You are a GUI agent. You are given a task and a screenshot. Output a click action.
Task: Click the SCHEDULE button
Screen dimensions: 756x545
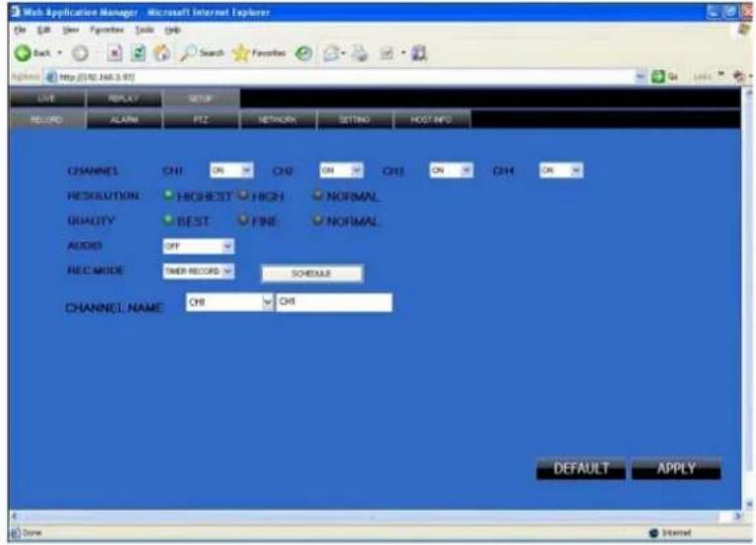point(311,273)
